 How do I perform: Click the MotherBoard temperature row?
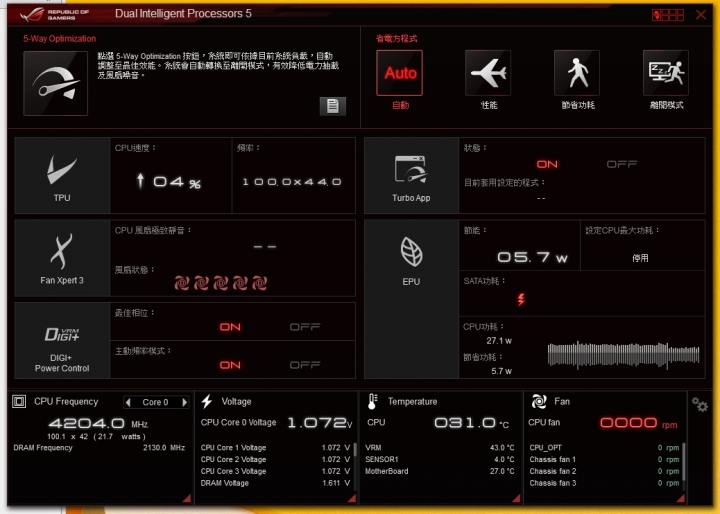click(439, 471)
